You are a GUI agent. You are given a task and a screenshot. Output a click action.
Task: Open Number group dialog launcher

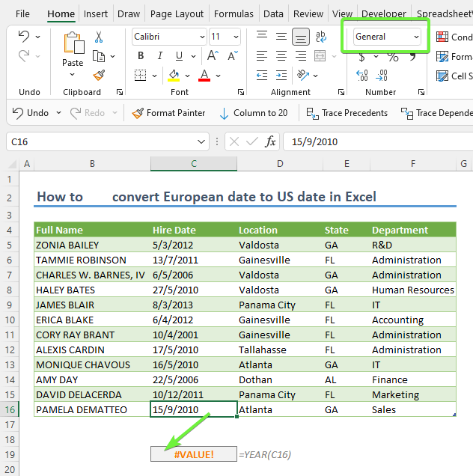[421, 92]
